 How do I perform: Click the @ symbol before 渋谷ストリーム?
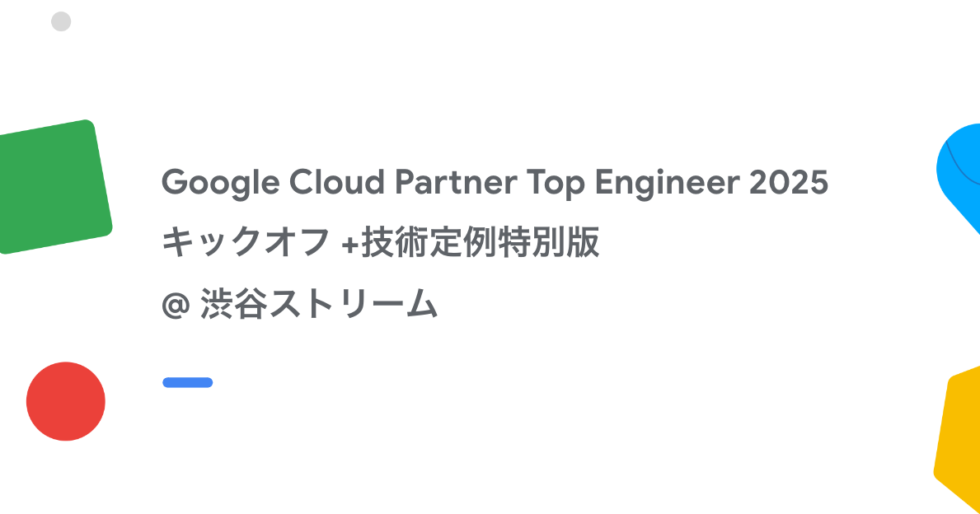click(176, 306)
